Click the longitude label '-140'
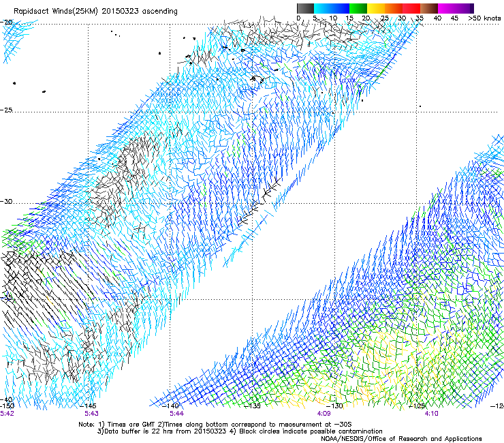504x443 pixels. (x=171, y=406)
